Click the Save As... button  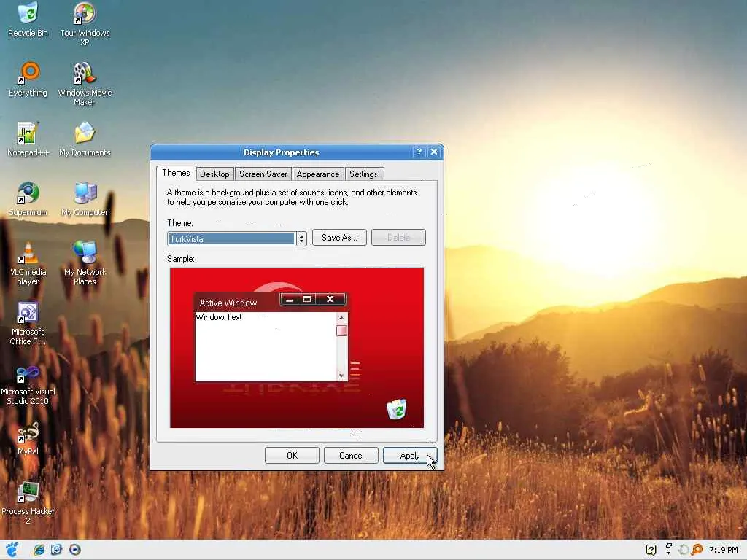pos(339,238)
